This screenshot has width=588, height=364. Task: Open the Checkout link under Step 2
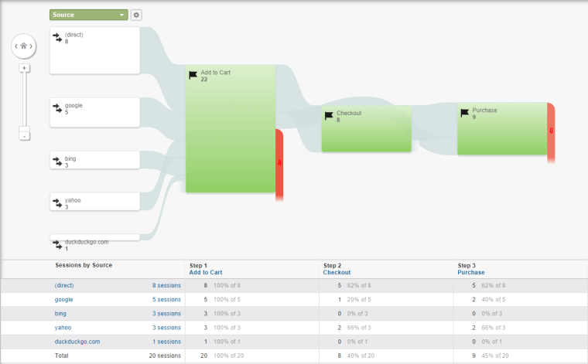coord(337,273)
